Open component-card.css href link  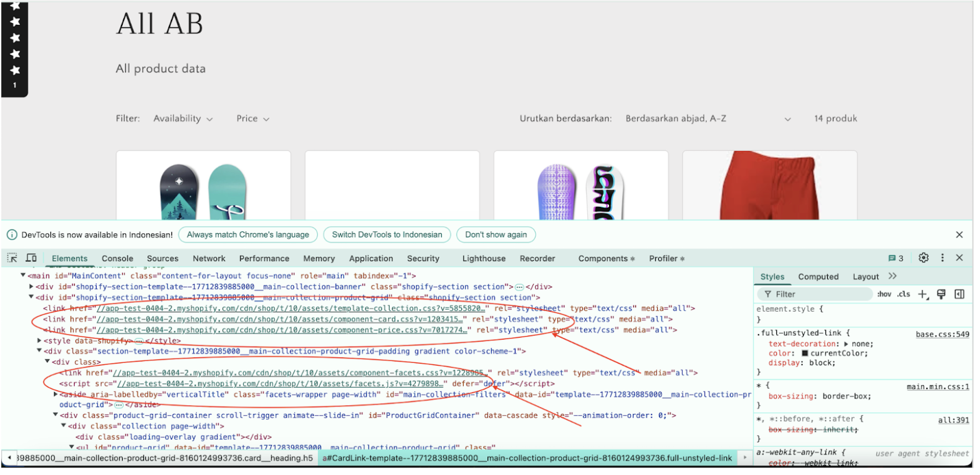(280, 319)
